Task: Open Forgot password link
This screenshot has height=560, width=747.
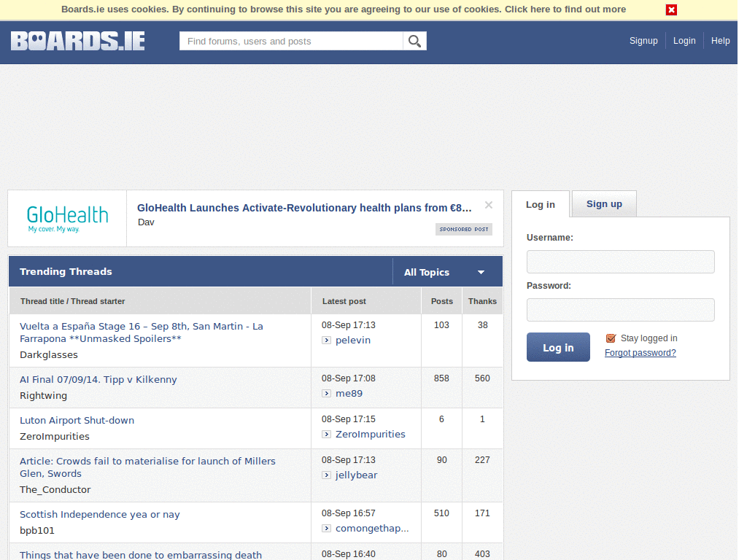Action: [640, 353]
